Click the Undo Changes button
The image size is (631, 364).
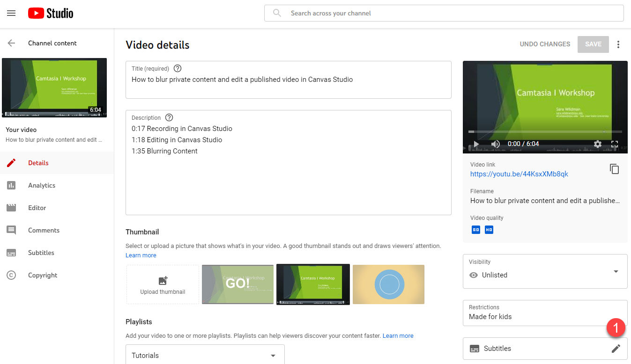click(545, 44)
